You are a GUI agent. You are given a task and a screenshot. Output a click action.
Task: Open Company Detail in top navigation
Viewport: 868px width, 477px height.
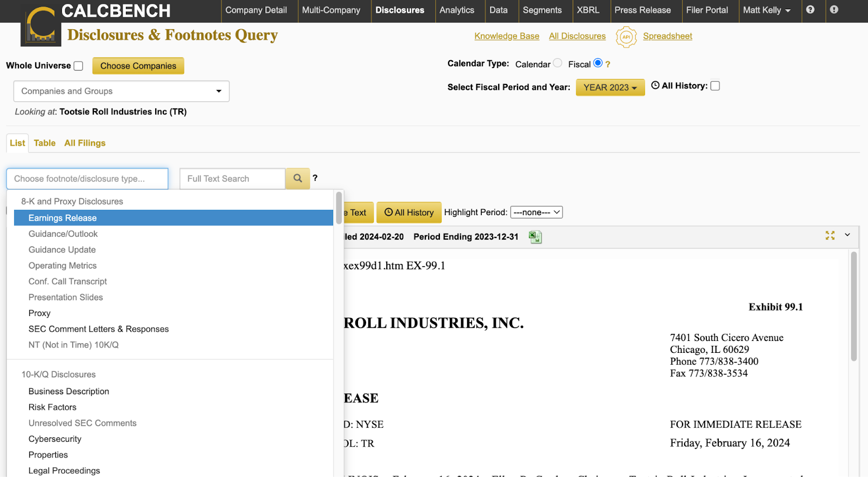(256, 10)
